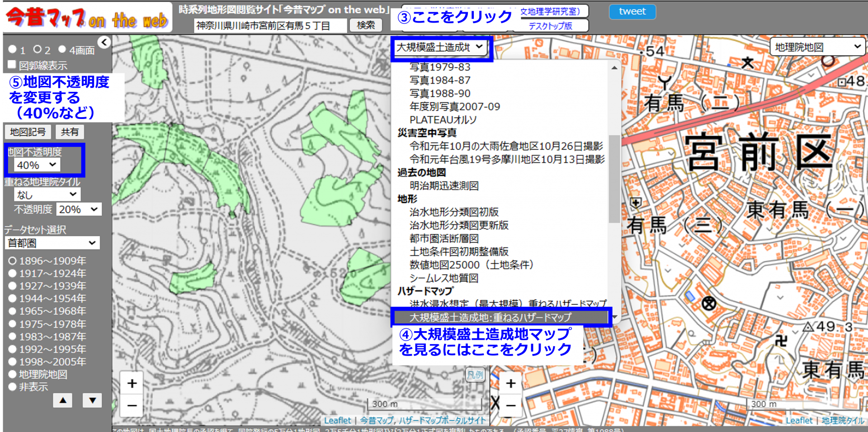Zoom in on the right map
This screenshot has height=432, width=868.
(x=511, y=384)
